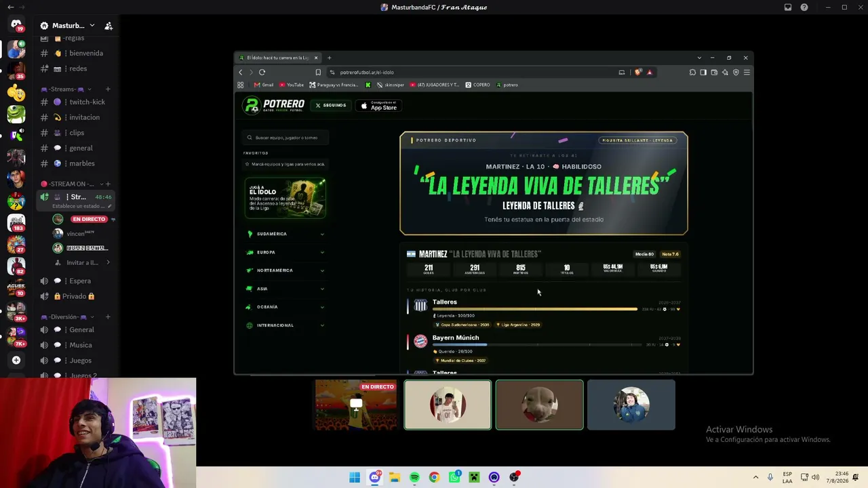Image resolution: width=868 pixels, height=488 pixels.
Task: Open the marbles channel
Action: coord(77,163)
